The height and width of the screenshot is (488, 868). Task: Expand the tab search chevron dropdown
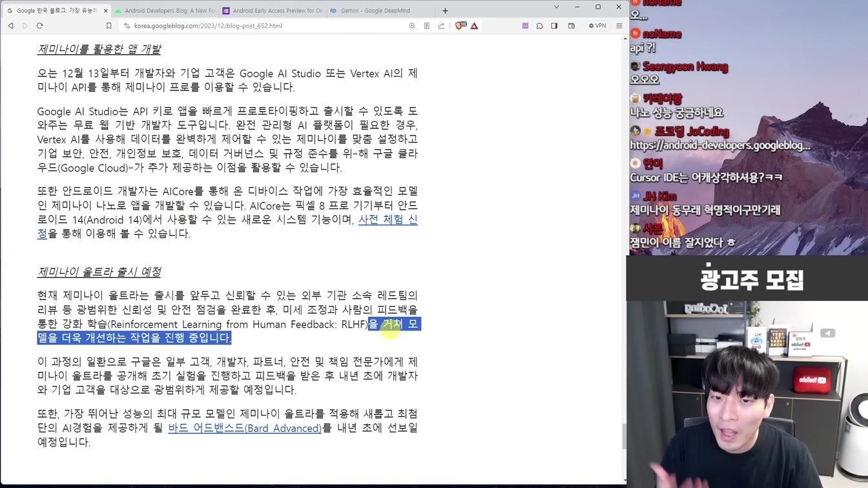coord(556,7)
